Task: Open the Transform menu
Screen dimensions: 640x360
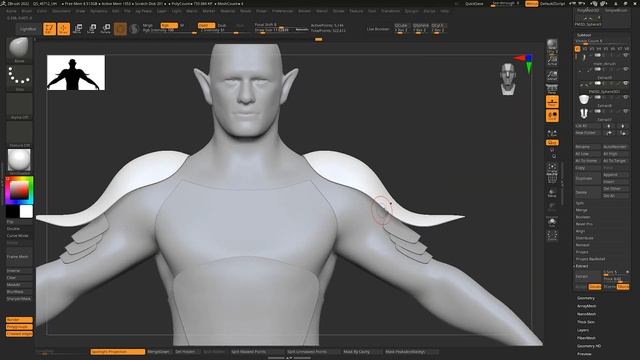Action: [390, 11]
